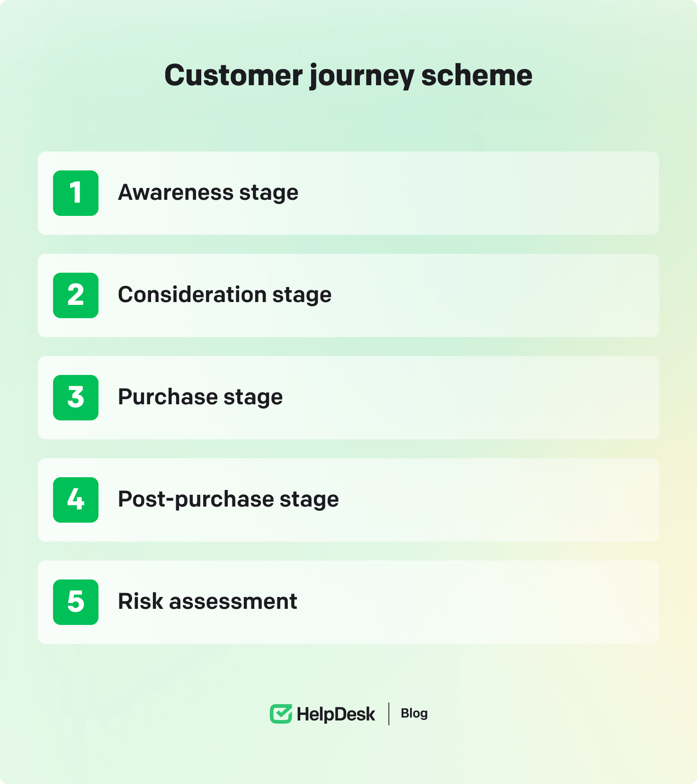Click the HelpDesk green checkmark logo icon
The image size is (697, 784).
click(281, 714)
